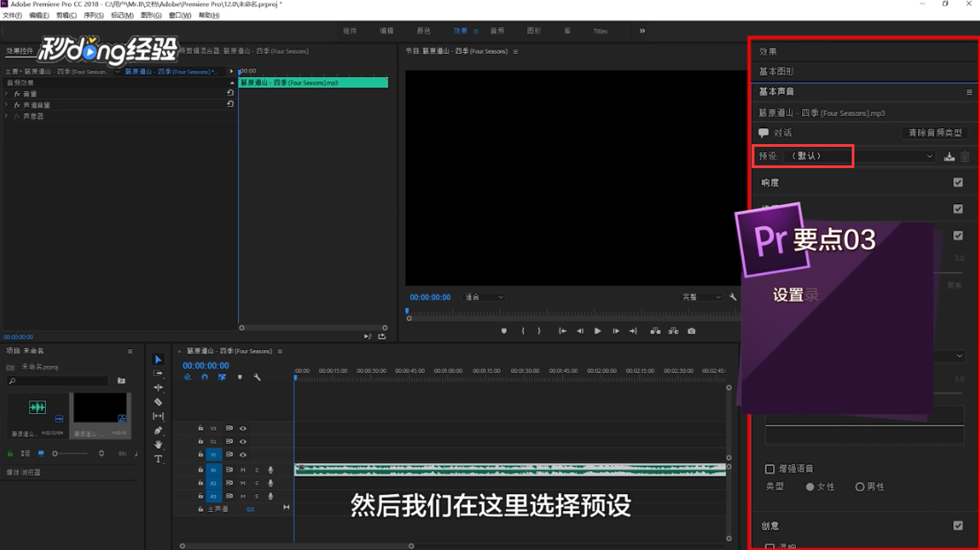Viewport: 980px width, 550px height.
Task: Switch to 音频 workspace tab
Action: click(497, 31)
